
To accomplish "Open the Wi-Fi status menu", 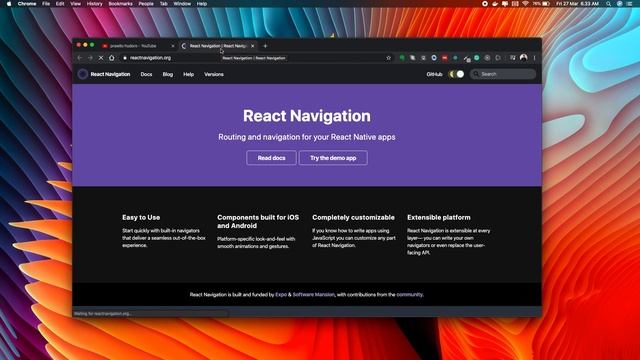I will point(525,4).
